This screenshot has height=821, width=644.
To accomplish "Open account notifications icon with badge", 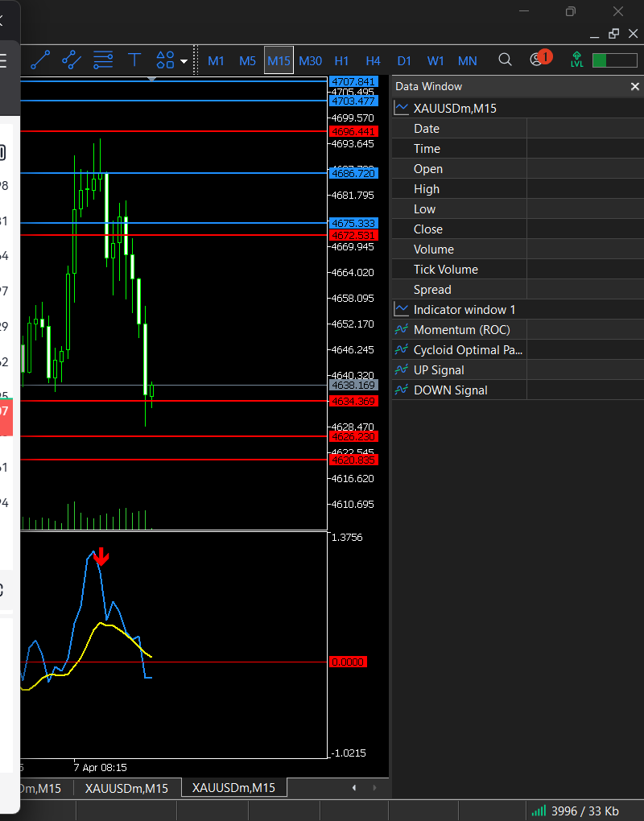I will pos(538,59).
